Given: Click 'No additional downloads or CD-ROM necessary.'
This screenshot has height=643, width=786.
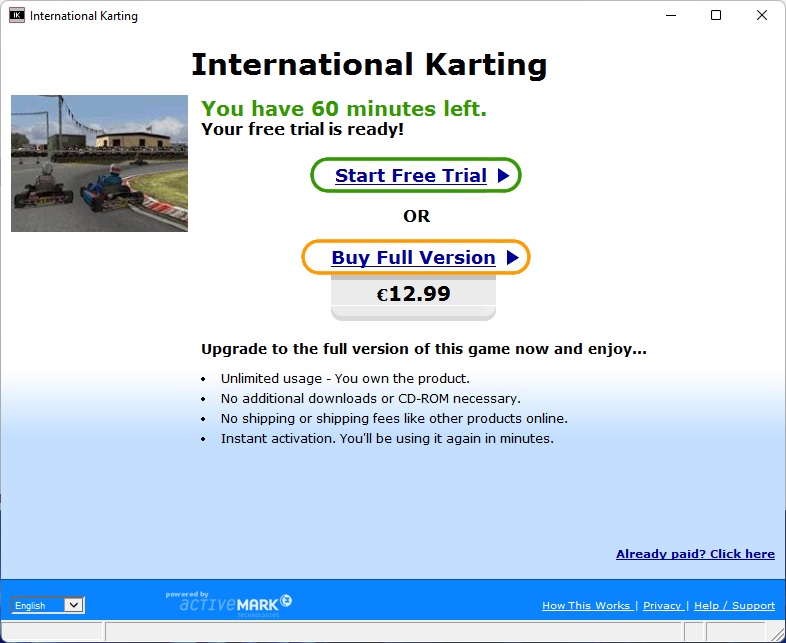Looking at the screenshot, I should coord(371,398).
